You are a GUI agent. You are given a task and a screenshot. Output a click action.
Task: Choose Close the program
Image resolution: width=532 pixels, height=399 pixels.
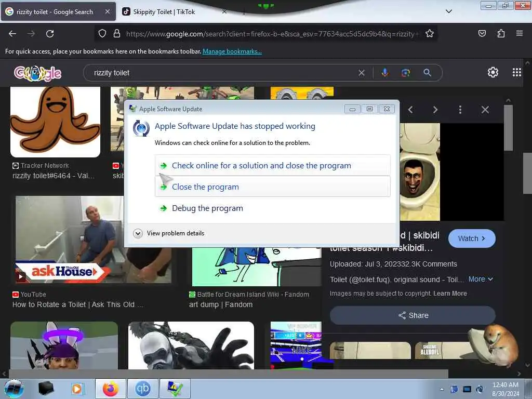(272, 187)
